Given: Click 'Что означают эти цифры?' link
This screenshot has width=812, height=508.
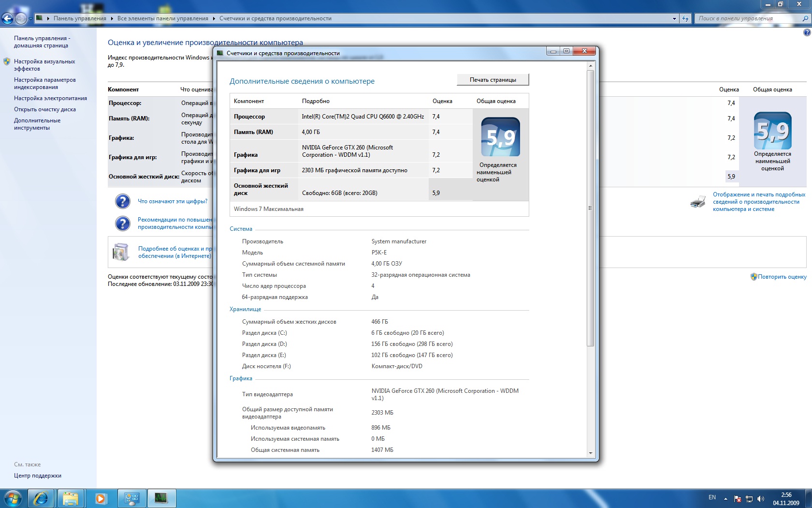Looking at the screenshot, I should click(173, 201).
